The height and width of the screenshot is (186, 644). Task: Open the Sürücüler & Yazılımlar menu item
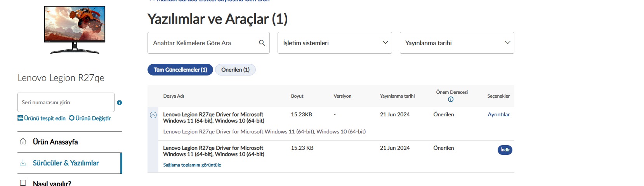pyautogui.click(x=66, y=163)
